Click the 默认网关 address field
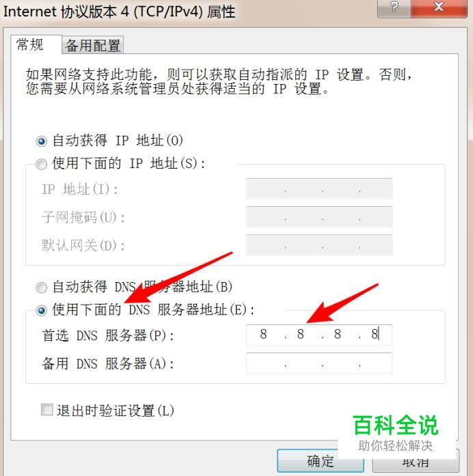The width and height of the screenshot is (473, 476). 319,245
